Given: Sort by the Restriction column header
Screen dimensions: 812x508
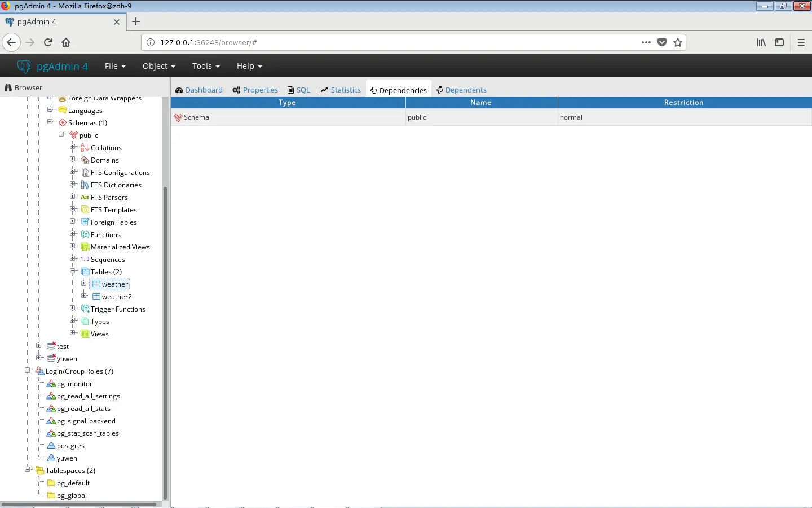Looking at the screenshot, I should 685,103.
